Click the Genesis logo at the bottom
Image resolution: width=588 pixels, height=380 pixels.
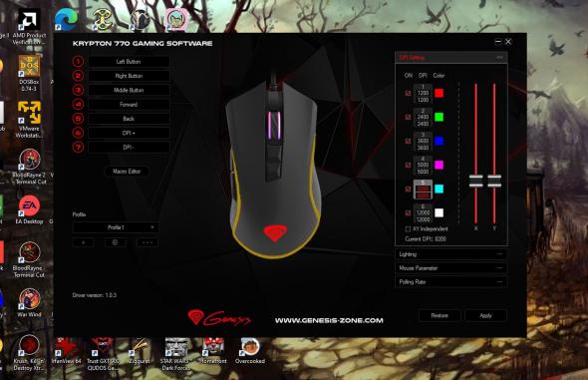tap(219, 318)
